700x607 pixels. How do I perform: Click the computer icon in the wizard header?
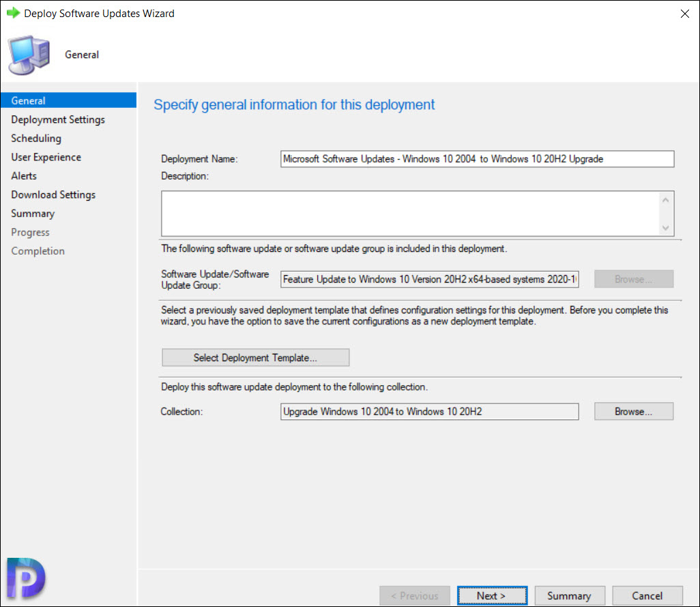click(29, 55)
